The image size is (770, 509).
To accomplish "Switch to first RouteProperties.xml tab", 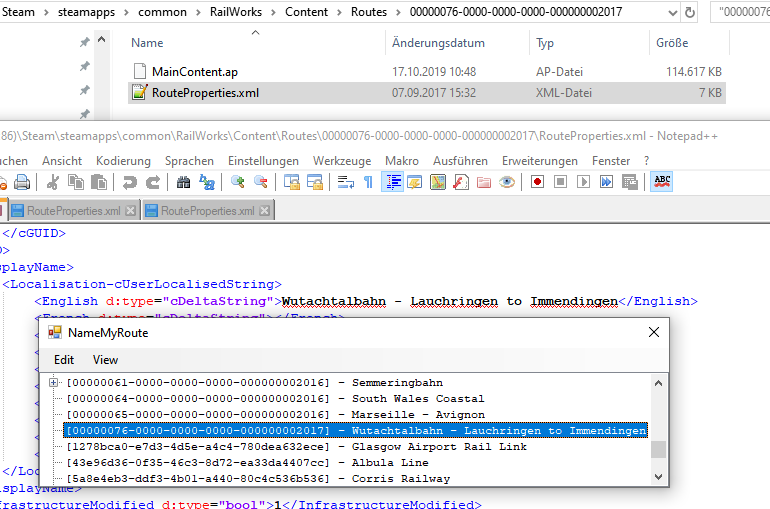I will point(74,211).
